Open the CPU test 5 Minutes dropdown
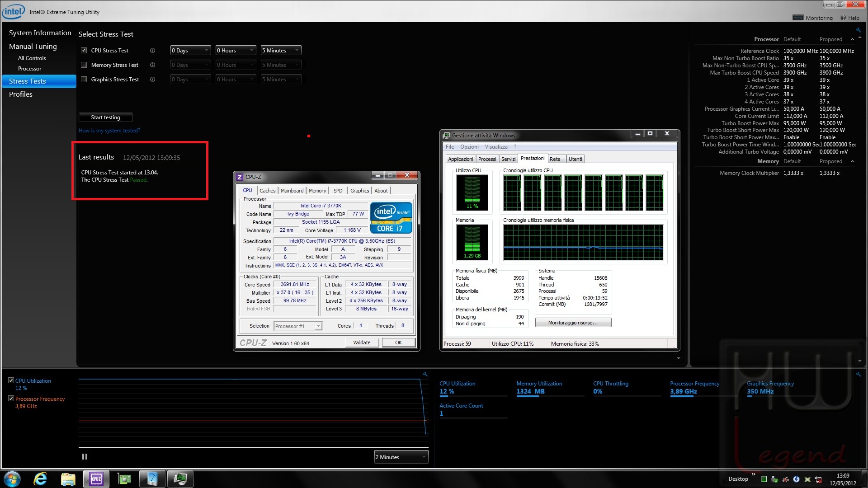 tap(281, 51)
